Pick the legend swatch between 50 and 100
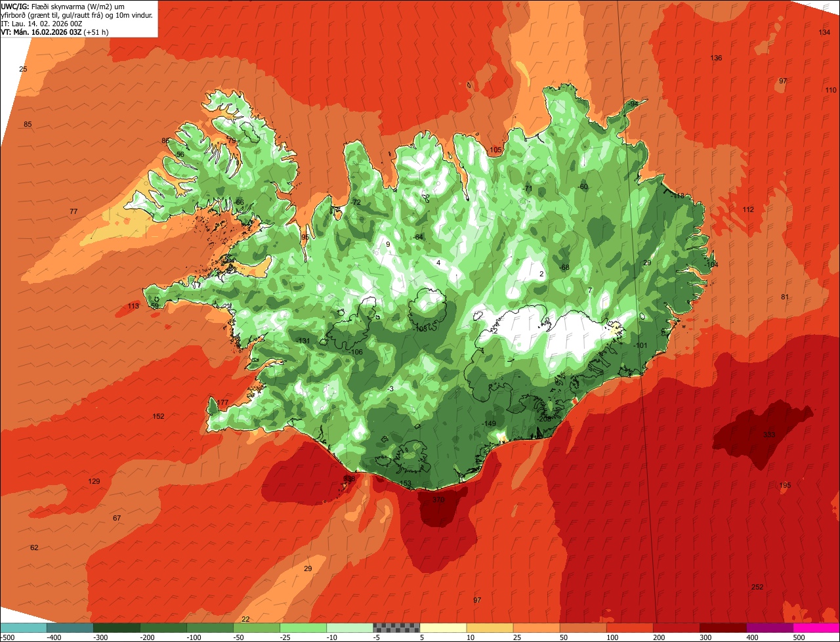The image size is (840, 642). tap(582, 628)
